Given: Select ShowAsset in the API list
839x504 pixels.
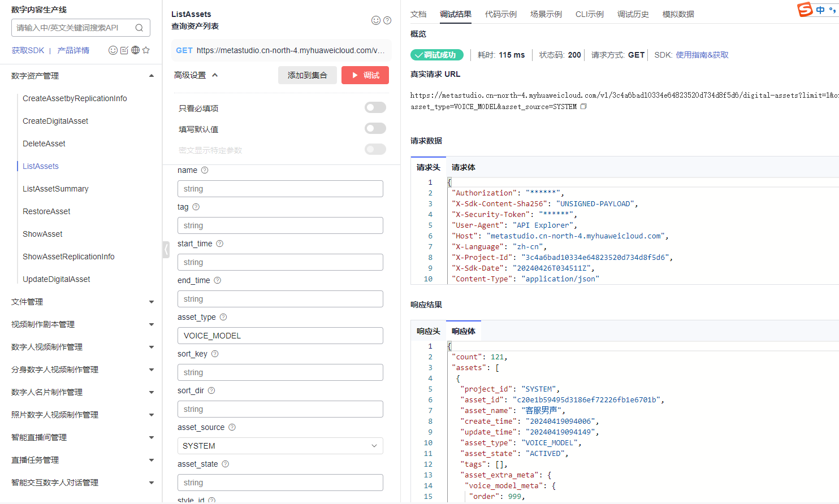Looking at the screenshot, I should pos(42,234).
